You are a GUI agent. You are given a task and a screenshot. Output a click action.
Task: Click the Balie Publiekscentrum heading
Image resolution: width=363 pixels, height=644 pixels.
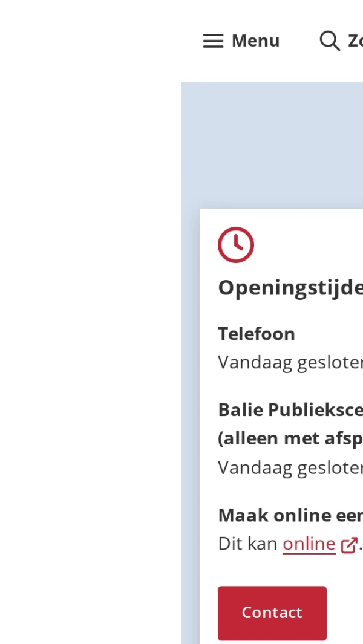tap(289, 409)
